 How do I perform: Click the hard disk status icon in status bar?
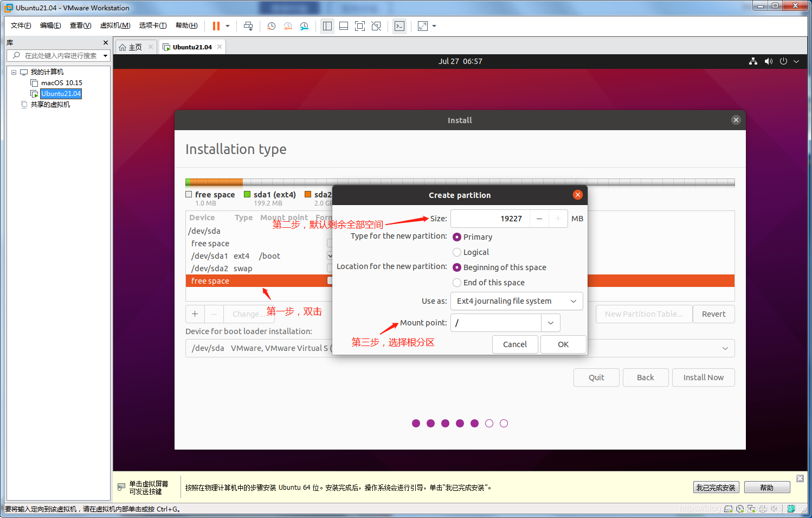729,509
